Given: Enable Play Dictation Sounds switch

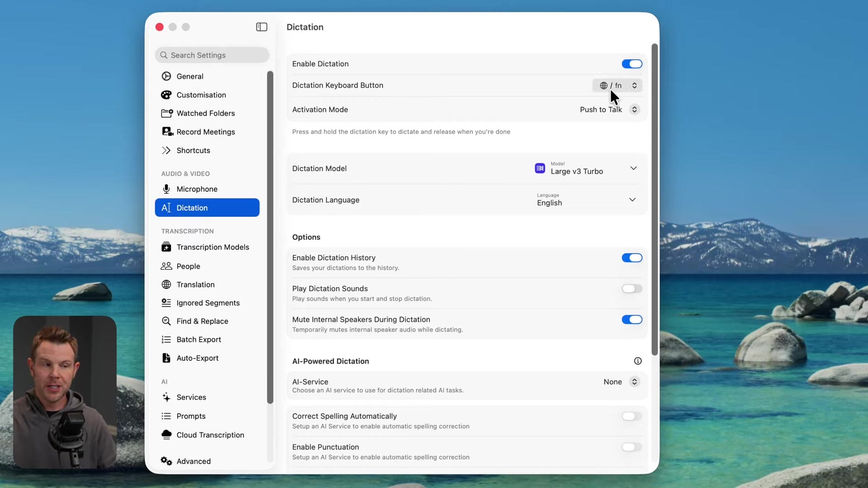Looking at the screenshot, I should [632, 289].
